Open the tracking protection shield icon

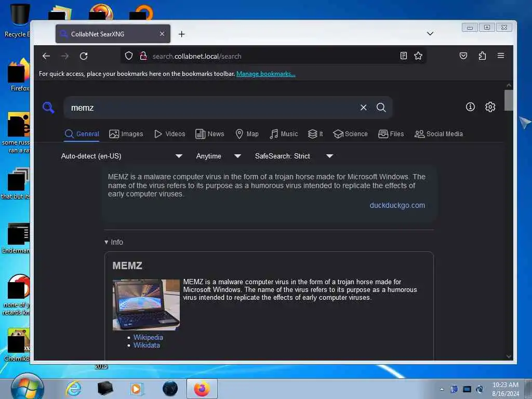129,56
